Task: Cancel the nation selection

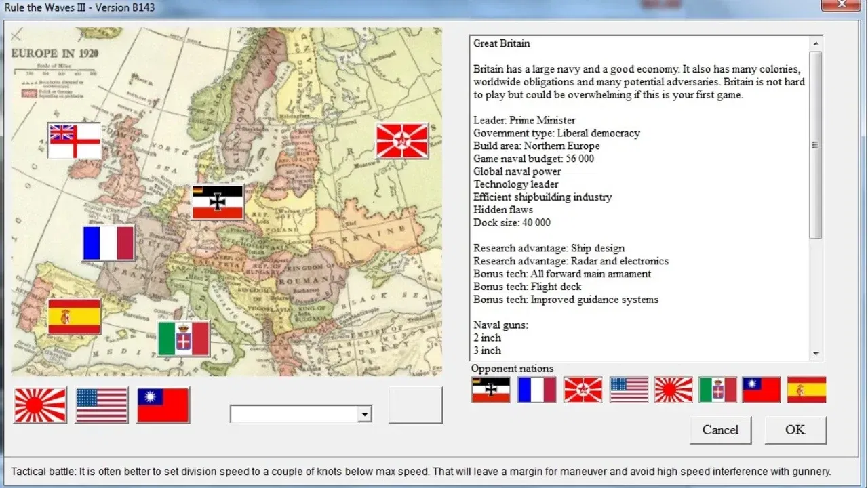Action: coord(720,430)
